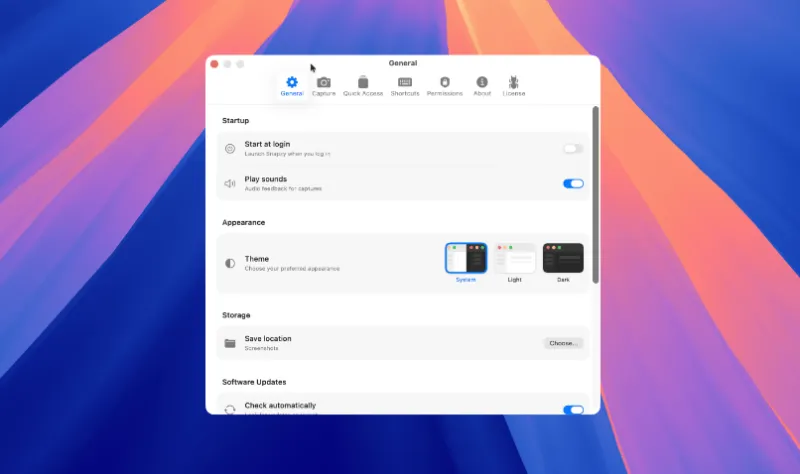Screen dimensions: 800x474
Task: Select the Shortcuts keyboard icon
Action: coord(405,82)
